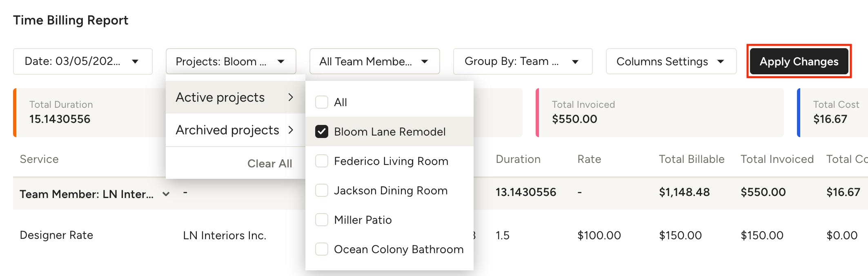Image resolution: width=868 pixels, height=276 pixels.
Task: Check the All projects checkbox
Action: 321,102
